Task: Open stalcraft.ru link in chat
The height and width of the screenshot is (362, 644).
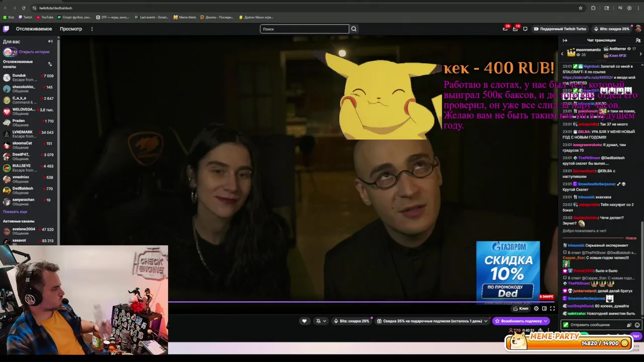Action: (x=588, y=77)
